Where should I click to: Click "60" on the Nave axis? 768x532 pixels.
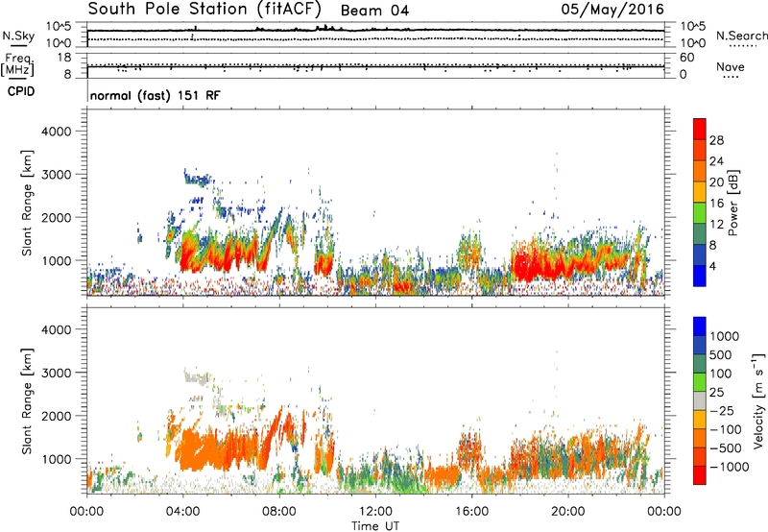click(686, 58)
